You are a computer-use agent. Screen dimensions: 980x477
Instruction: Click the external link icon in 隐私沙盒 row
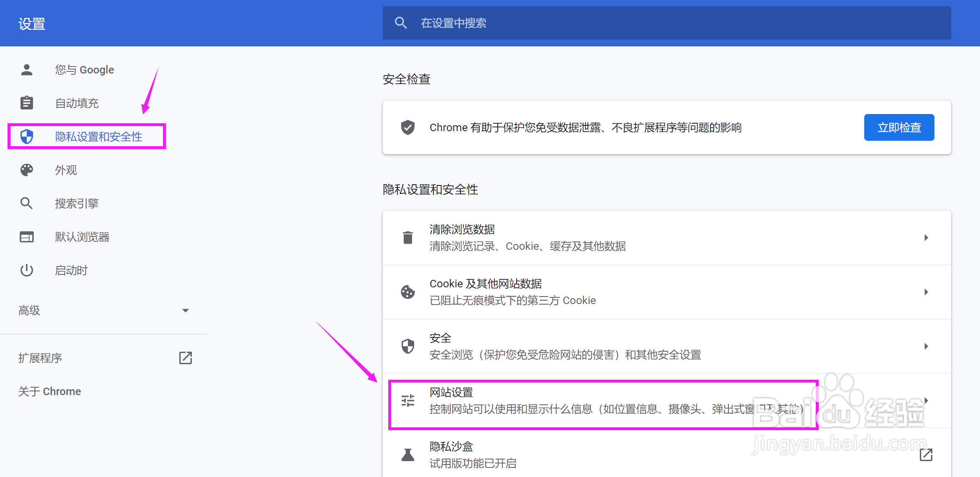click(926, 455)
